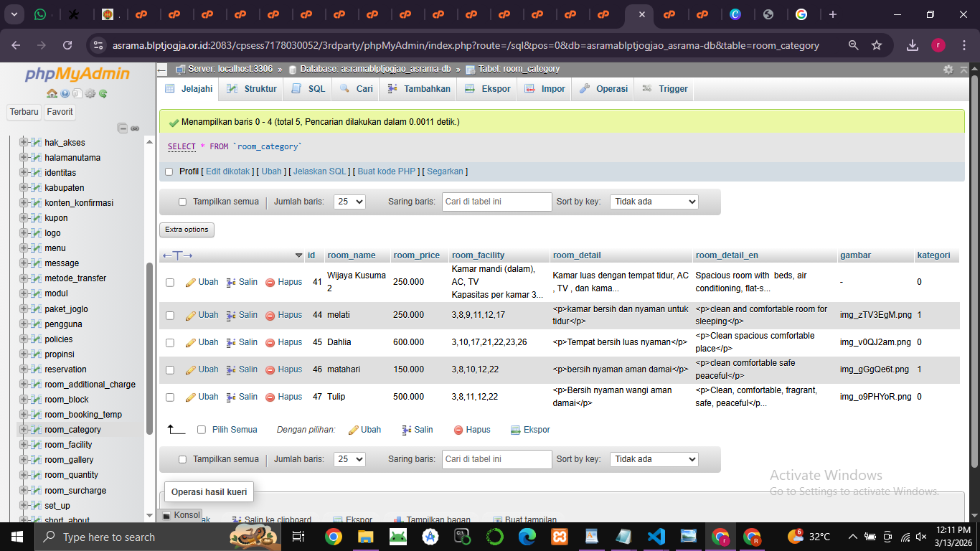980x551 pixels.
Task: Click the top Saring baris search field
Action: pyautogui.click(x=496, y=202)
